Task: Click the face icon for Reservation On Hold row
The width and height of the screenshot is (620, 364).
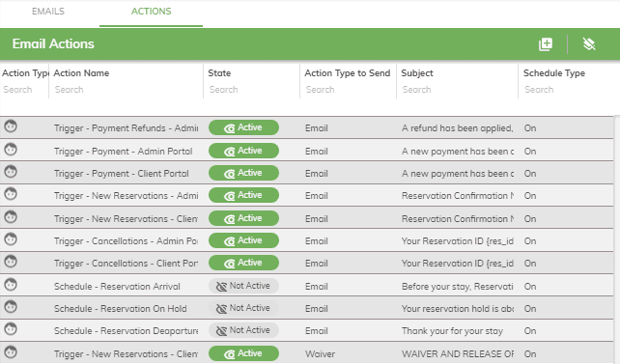Action: coord(11,307)
